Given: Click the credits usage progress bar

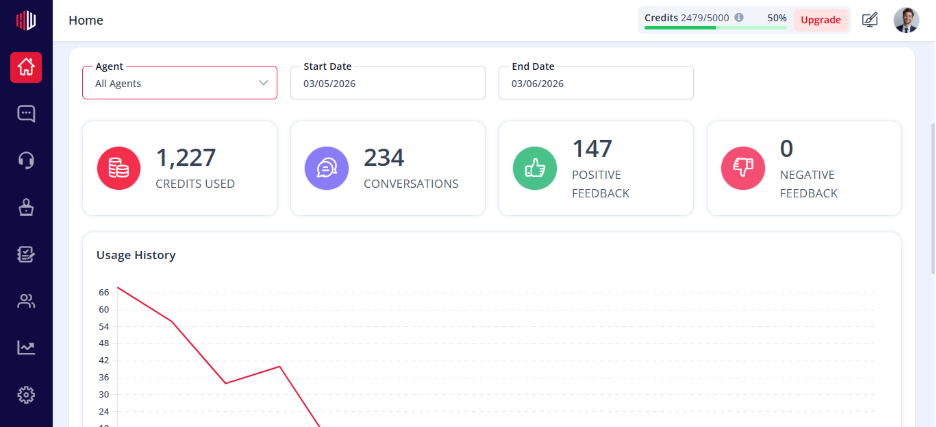Looking at the screenshot, I should pos(716,27).
